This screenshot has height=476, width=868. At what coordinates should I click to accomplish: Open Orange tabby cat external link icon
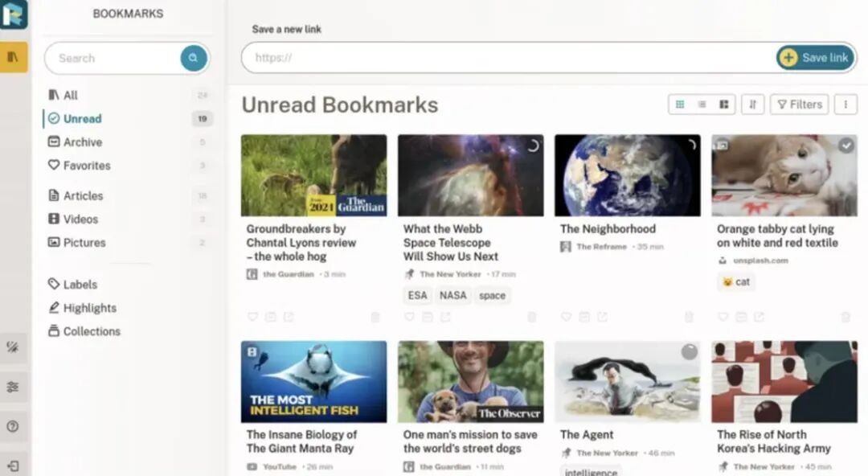(759, 317)
